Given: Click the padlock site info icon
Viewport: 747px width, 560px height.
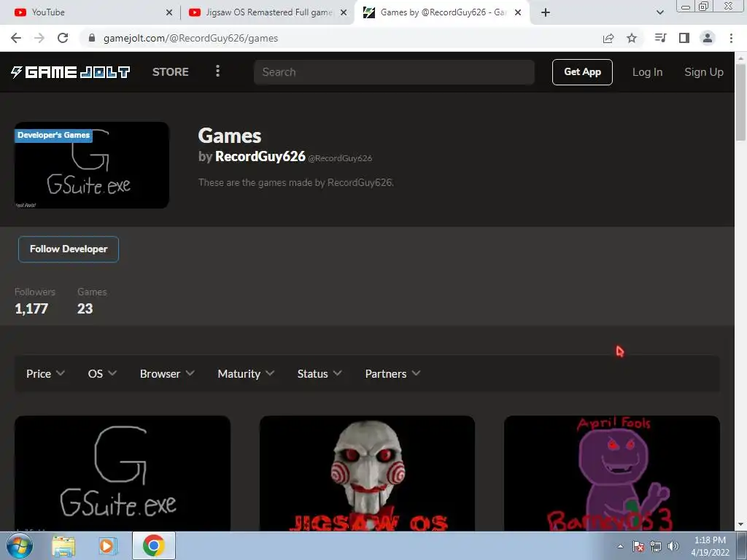Looking at the screenshot, I should [x=92, y=38].
